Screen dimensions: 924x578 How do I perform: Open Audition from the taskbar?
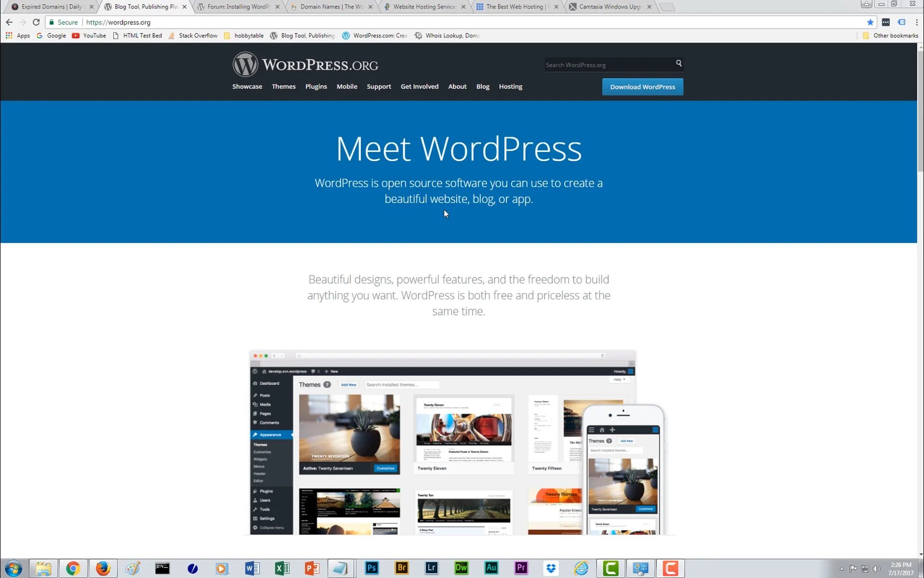pos(490,568)
